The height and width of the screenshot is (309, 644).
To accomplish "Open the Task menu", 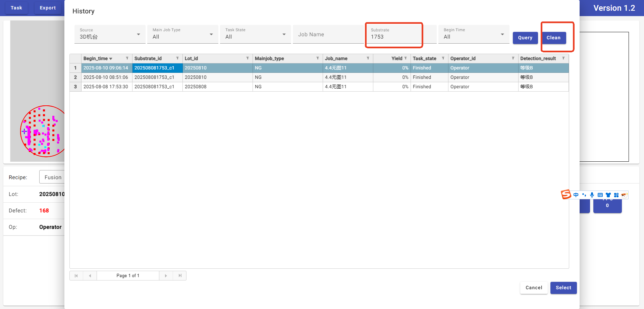I will click(16, 8).
